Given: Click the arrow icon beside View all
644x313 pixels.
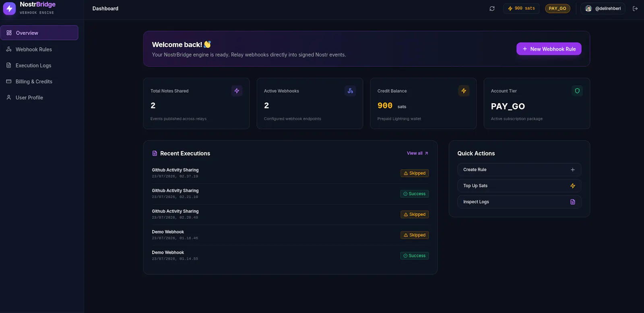Looking at the screenshot, I should point(426,153).
